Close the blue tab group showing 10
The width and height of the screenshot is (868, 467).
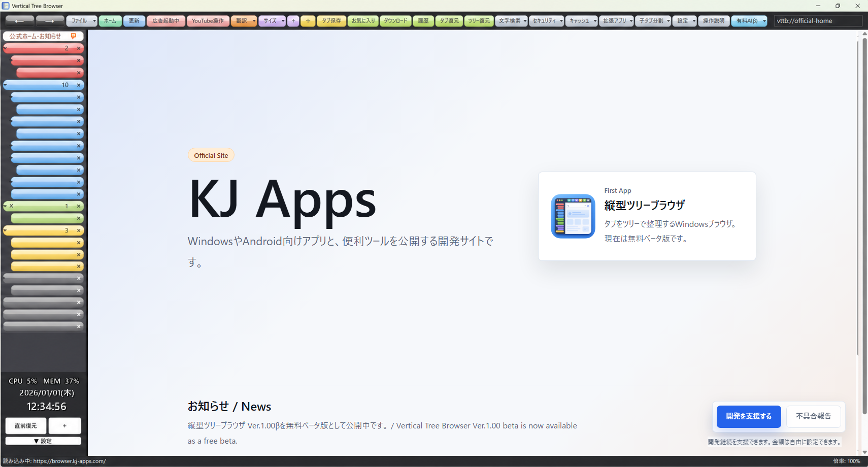(x=79, y=85)
